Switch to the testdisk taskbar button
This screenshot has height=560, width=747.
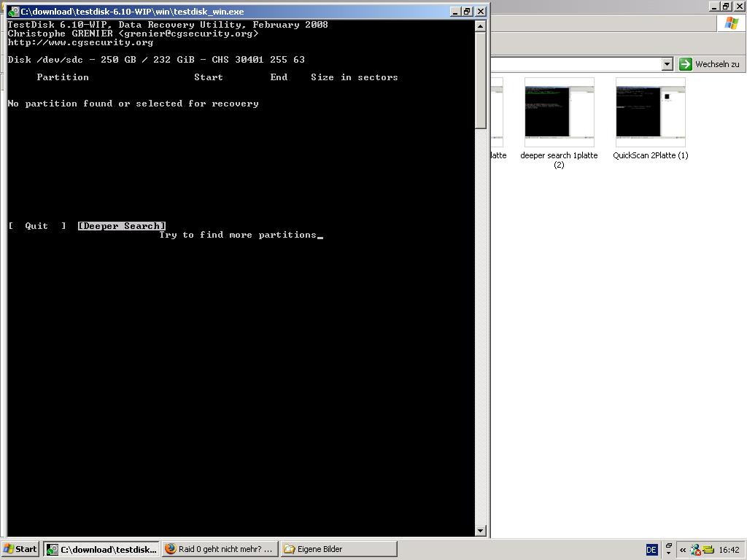102,549
